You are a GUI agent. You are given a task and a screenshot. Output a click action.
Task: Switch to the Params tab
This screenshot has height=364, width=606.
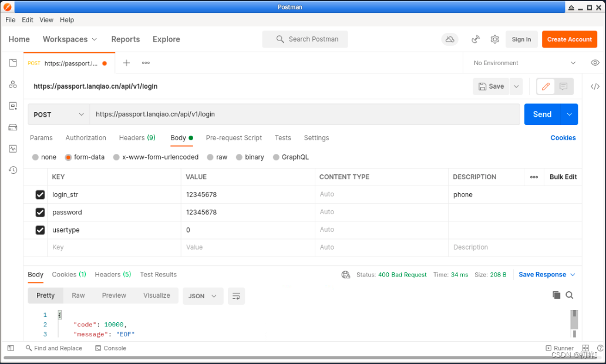(x=41, y=138)
